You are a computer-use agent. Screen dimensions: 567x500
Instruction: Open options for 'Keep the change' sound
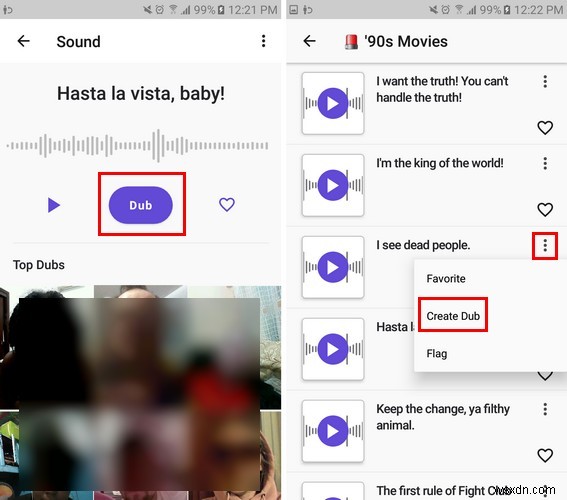pyautogui.click(x=545, y=409)
